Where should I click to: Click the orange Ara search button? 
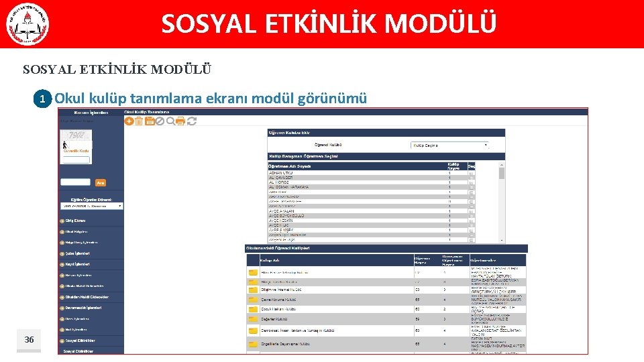click(x=101, y=182)
